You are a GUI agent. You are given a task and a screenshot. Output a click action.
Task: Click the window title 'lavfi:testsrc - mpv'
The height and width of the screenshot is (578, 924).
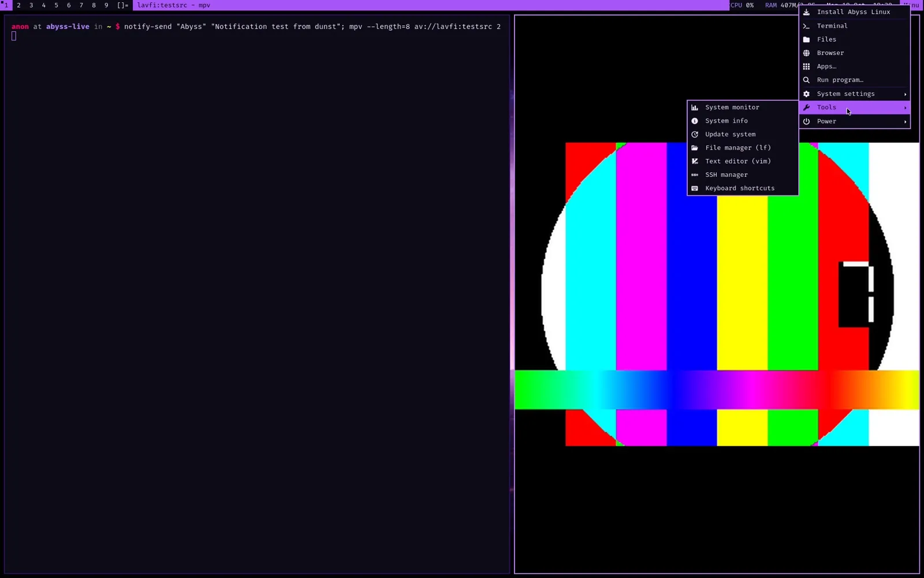pyautogui.click(x=174, y=5)
